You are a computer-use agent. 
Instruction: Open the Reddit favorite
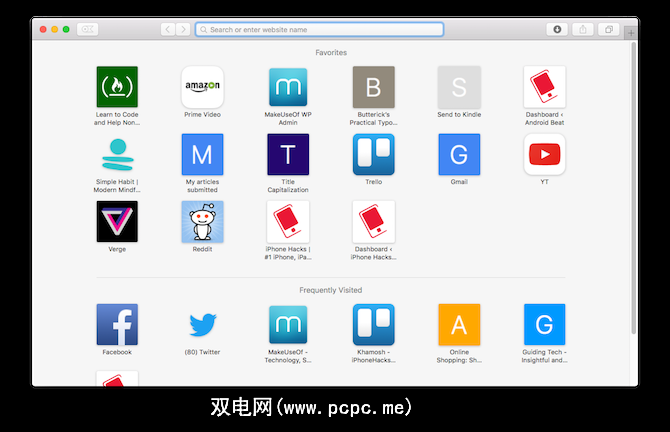click(203, 221)
